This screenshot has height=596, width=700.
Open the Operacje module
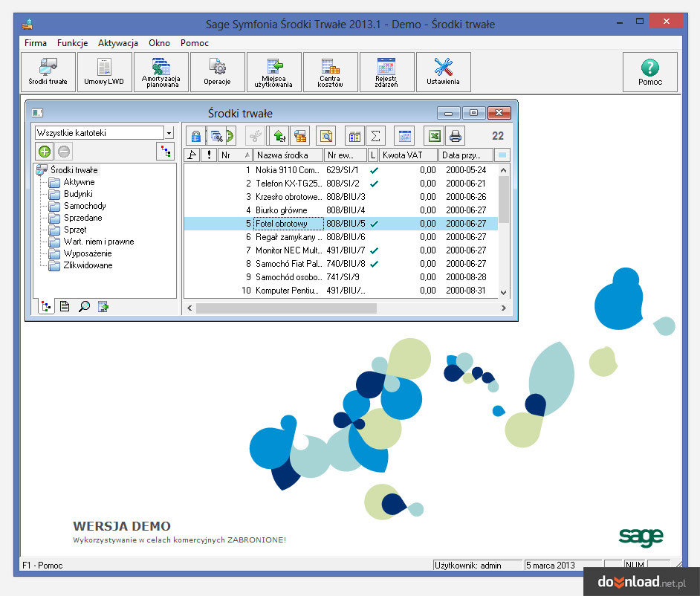pyautogui.click(x=218, y=72)
